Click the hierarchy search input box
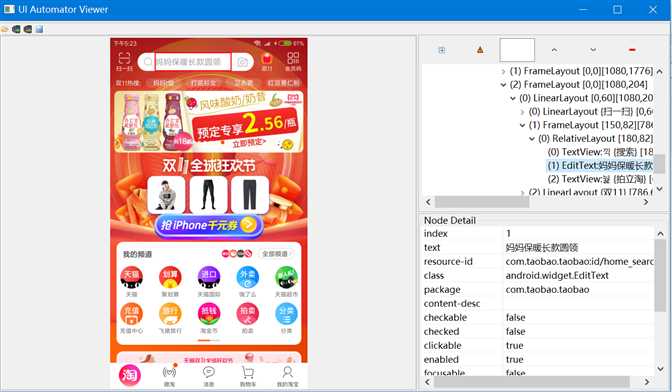 point(517,50)
